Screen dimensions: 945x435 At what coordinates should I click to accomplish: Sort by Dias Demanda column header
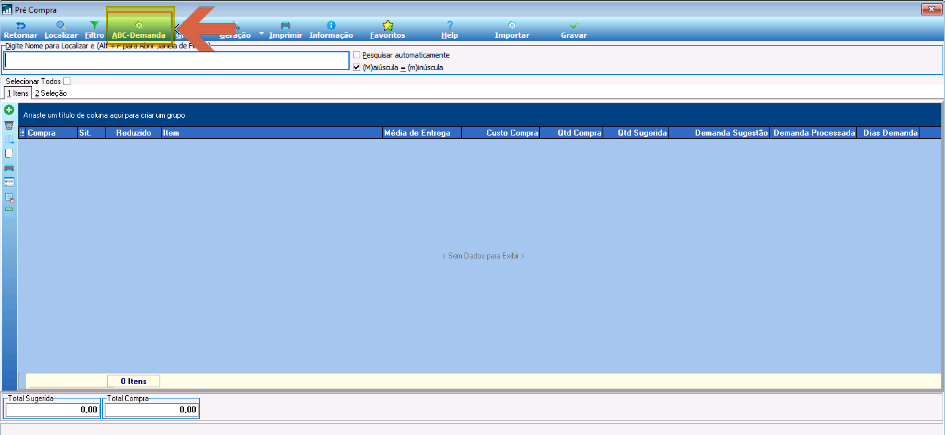[x=889, y=133]
